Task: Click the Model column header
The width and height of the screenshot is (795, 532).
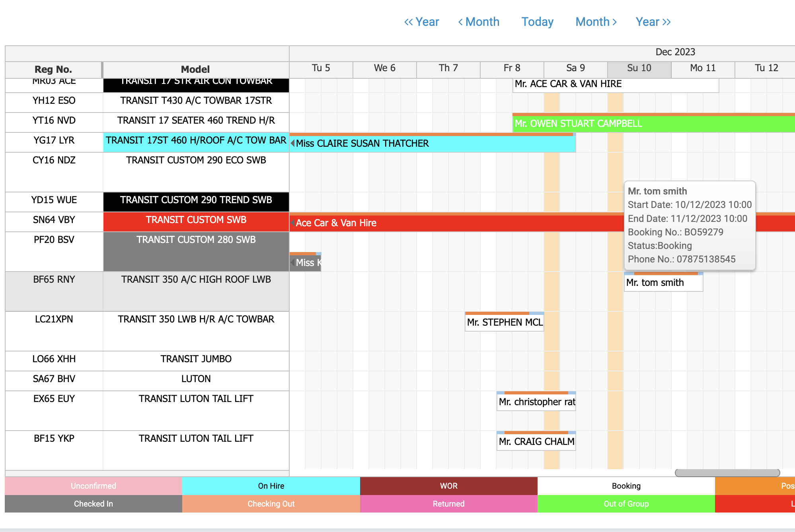Action: (195, 70)
